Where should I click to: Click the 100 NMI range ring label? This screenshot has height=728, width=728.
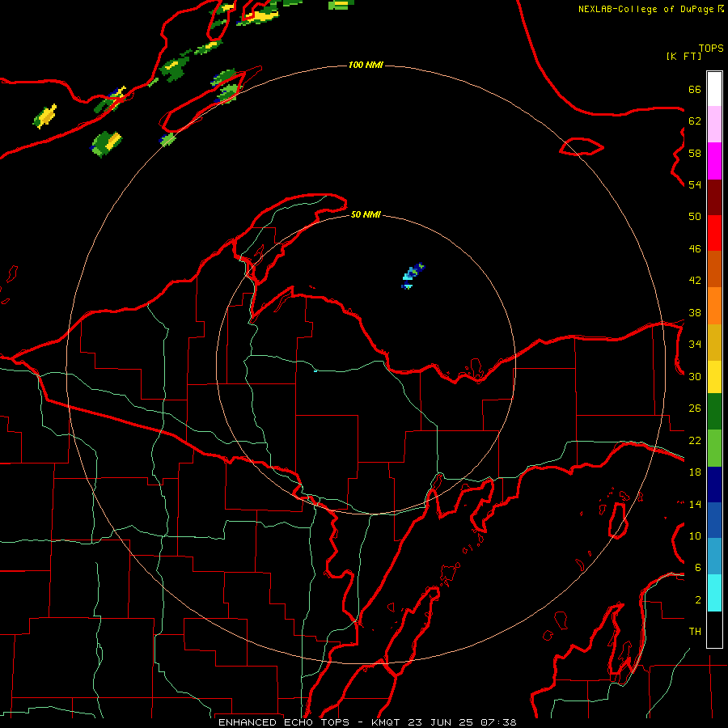point(366,65)
